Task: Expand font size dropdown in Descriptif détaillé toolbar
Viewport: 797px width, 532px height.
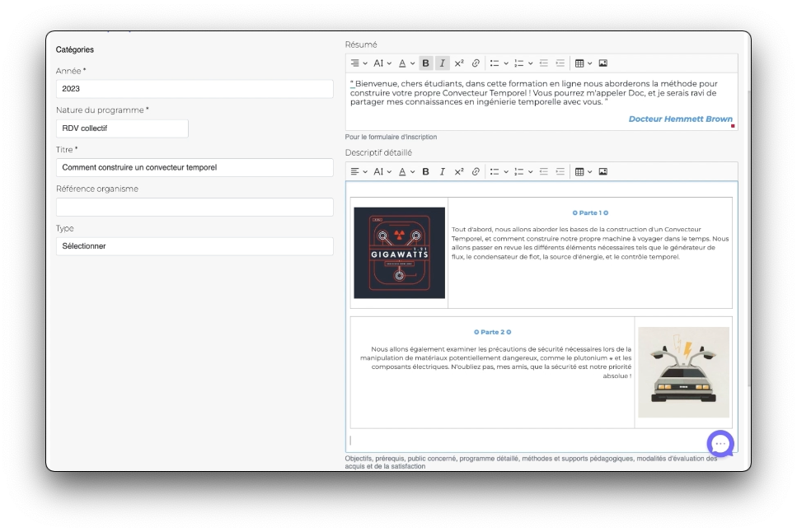Action: pos(382,172)
